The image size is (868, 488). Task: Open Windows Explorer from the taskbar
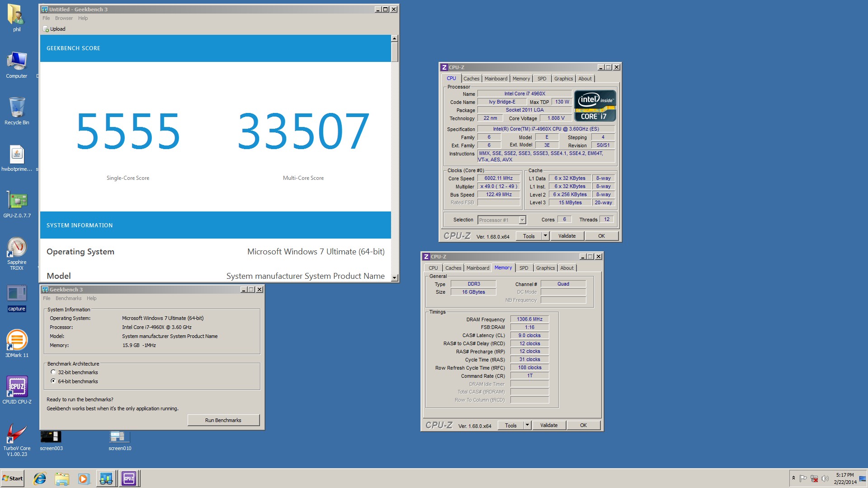tap(62, 479)
